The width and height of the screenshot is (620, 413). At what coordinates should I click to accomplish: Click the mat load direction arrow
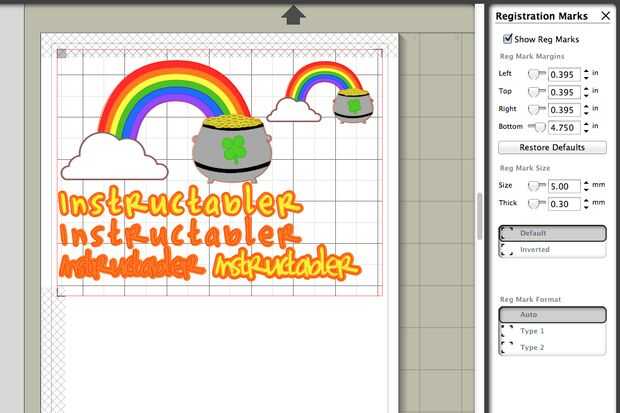click(x=293, y=15)
